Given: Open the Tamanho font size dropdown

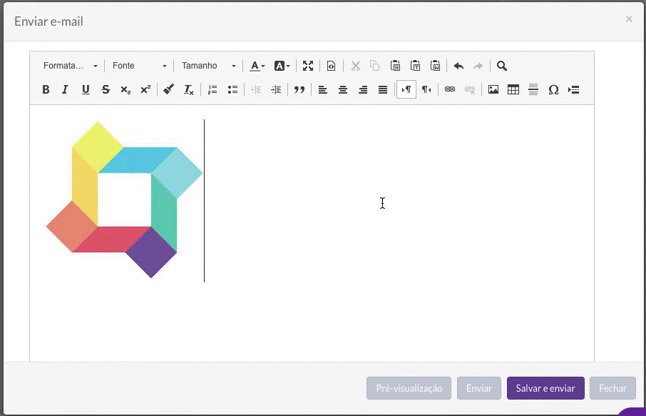Looking at the screenshot, I should click(x=209, y=66).
